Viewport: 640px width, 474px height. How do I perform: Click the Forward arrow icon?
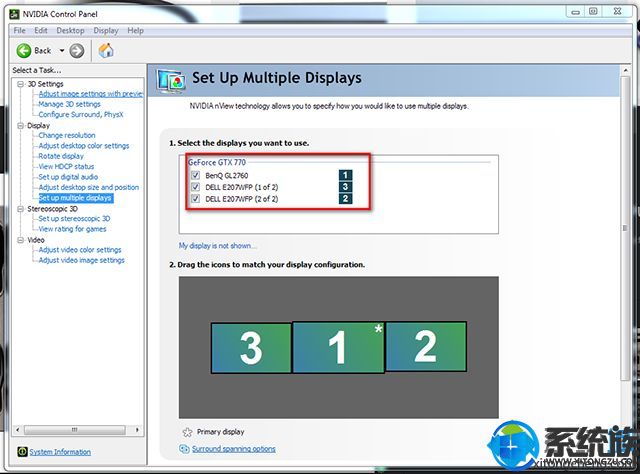(77, 51)
